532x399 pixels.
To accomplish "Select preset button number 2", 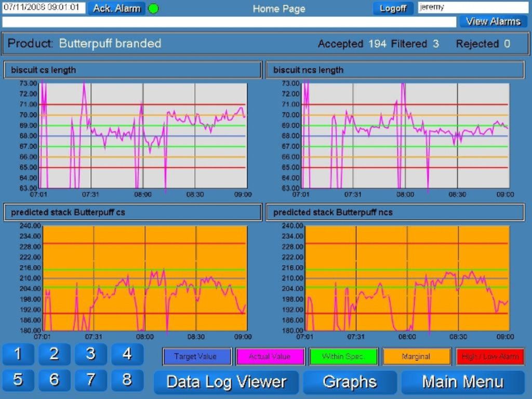I will pos(54,354).
